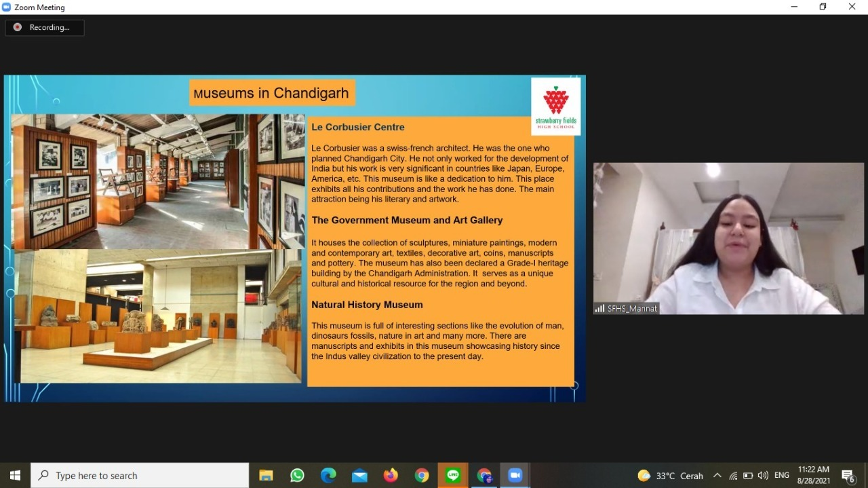The height and width of the screenshot is (488, 868).
Task: Select the Zoom taskbar icon
Action: [x=515, y=476]
